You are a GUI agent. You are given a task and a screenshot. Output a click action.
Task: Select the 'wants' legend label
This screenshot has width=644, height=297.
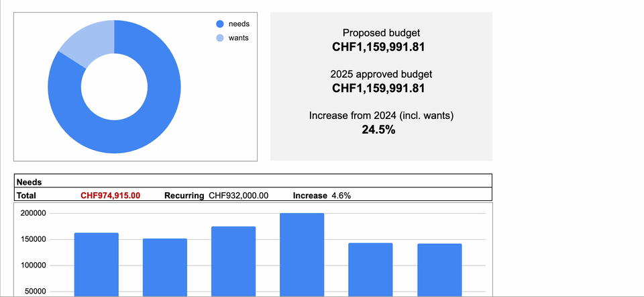(x=239, y=38)
